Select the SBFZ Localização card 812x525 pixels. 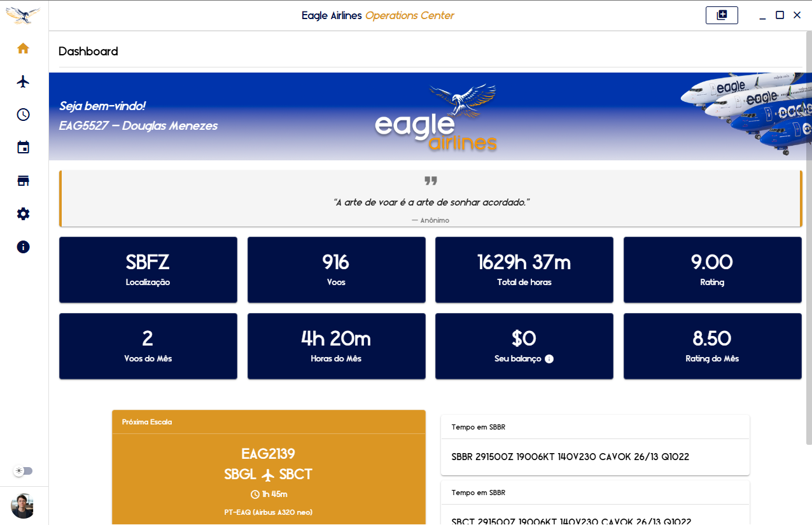coord(148,270)
